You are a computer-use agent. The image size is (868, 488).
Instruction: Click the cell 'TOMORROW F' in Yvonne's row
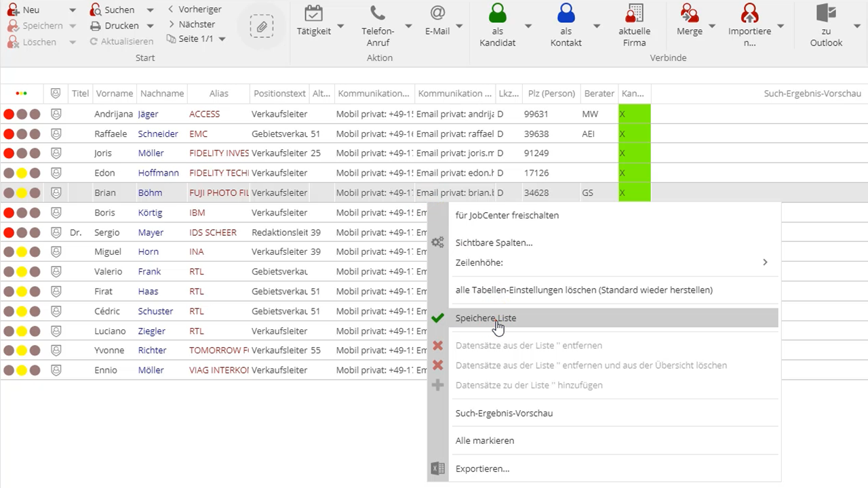[219, 350]
